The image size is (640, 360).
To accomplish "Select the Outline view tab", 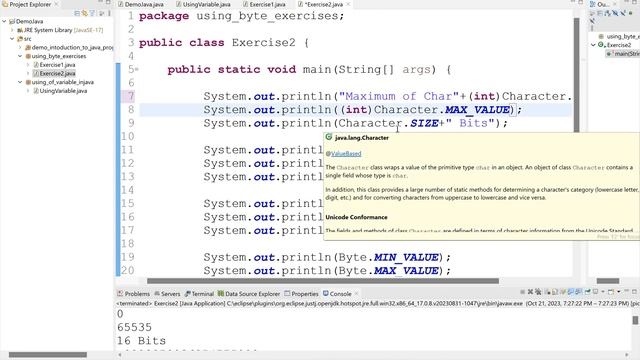I will click(601, 4).
